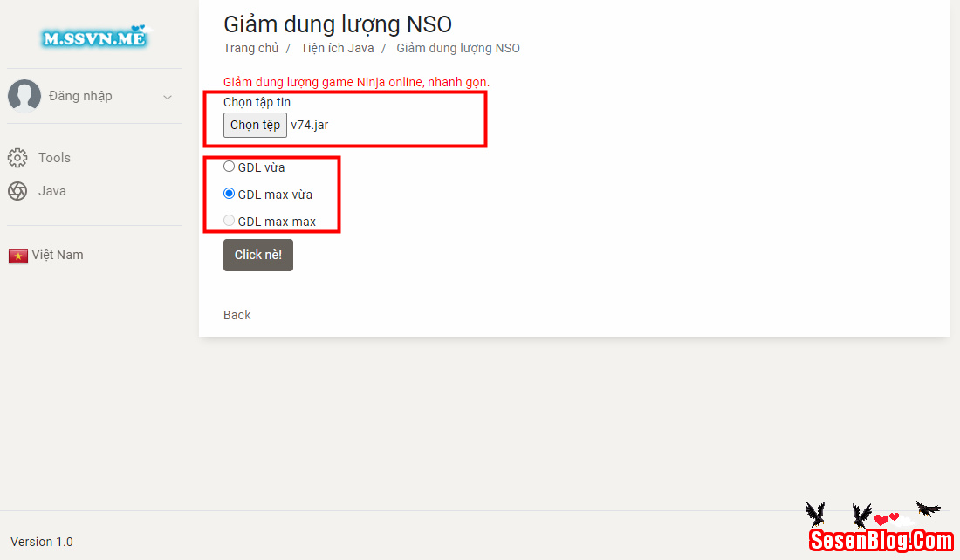The width and height of the screenshot is (960, 560).
Task: Expand the chevron beside Đăng nhập
Action: [168, 97]
